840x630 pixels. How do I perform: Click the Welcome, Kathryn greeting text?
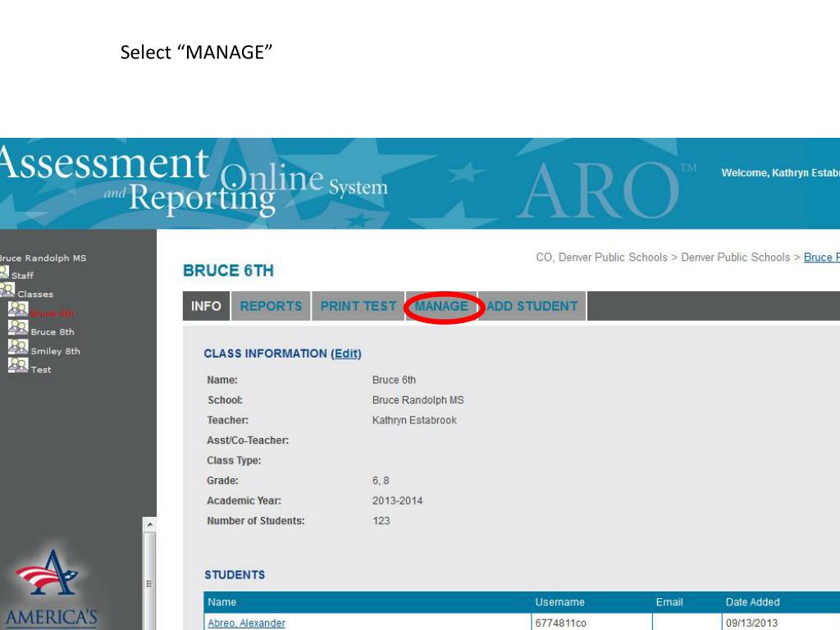tap(781, 173)
